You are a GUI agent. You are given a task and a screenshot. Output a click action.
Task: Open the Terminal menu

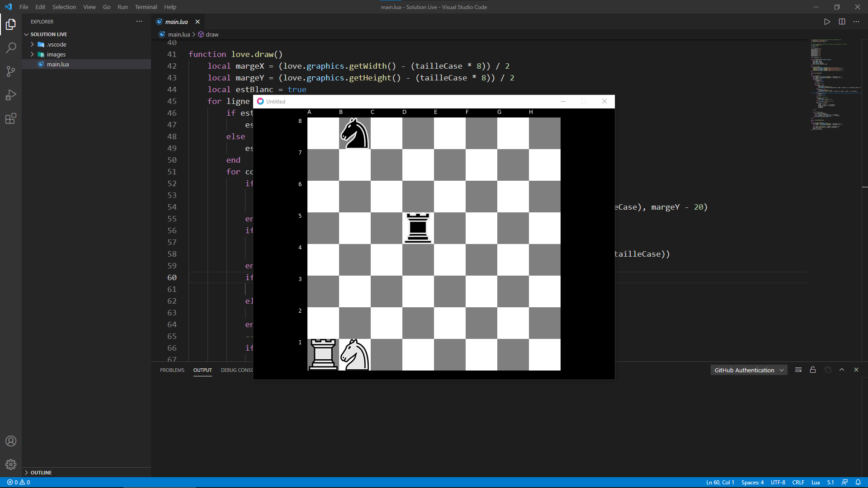pyautogui.click(x=146, y=7)
